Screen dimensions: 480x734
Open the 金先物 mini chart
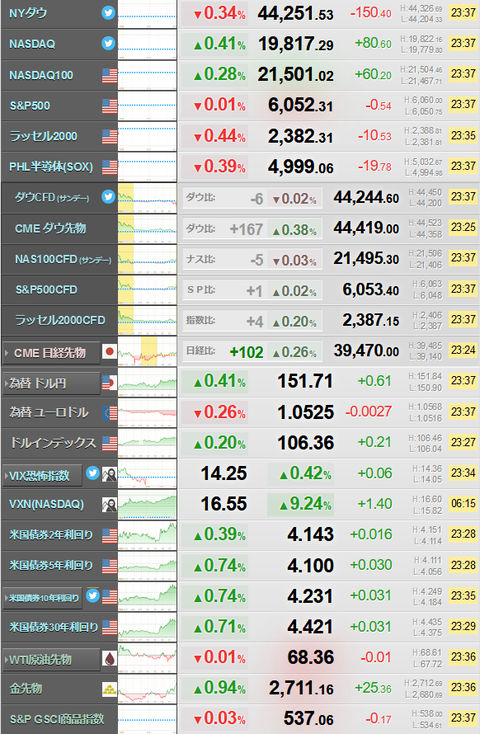[147, 689]
